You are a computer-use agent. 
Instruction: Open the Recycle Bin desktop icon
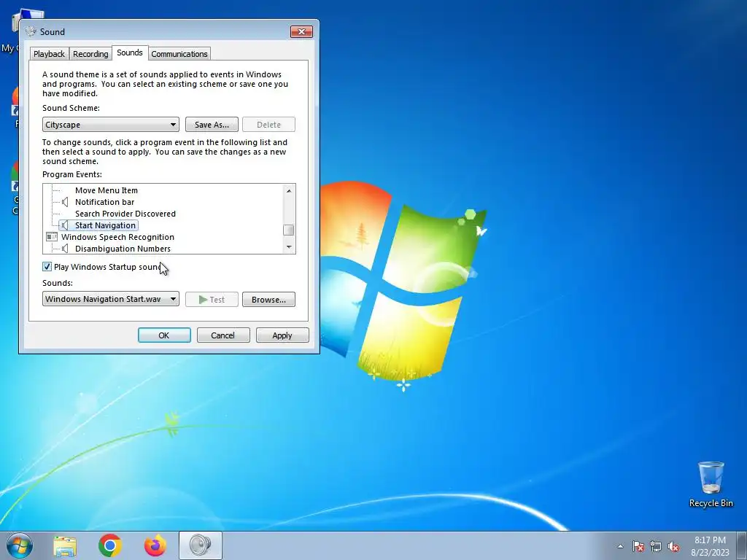click(x=711, y=484)
